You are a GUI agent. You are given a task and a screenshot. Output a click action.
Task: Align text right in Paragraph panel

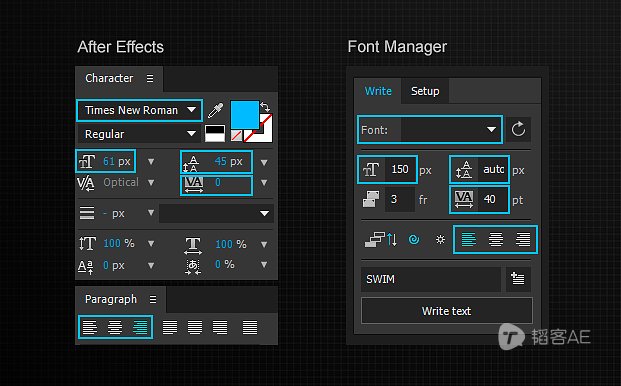click(x=140, y=327)
